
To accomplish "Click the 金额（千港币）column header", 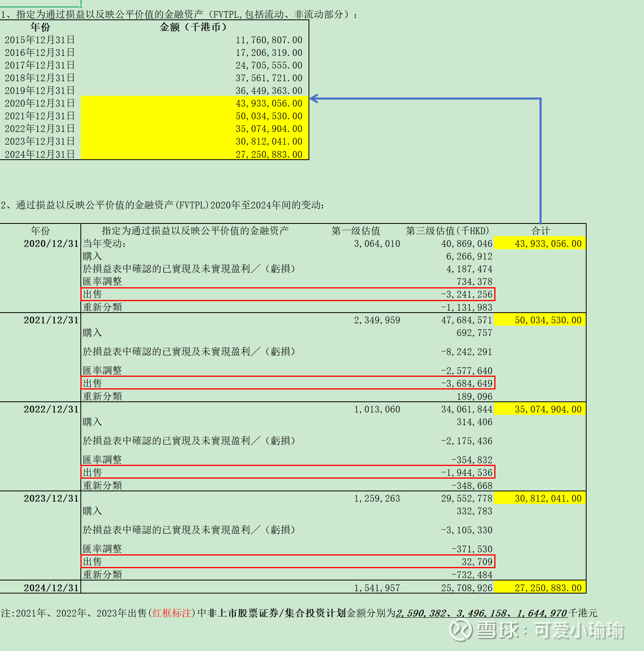I will (x=194, y=27).
